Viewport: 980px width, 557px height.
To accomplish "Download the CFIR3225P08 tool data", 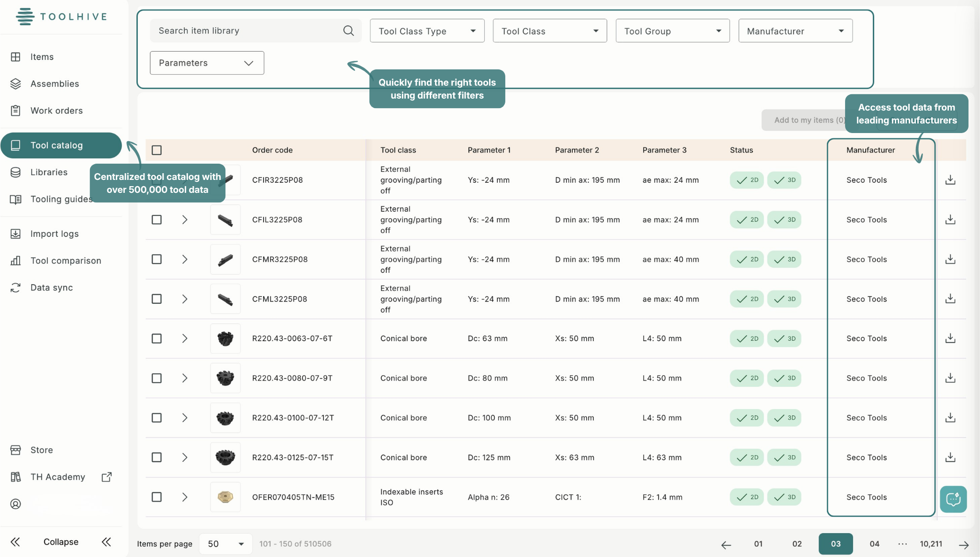I will point(950,180).
